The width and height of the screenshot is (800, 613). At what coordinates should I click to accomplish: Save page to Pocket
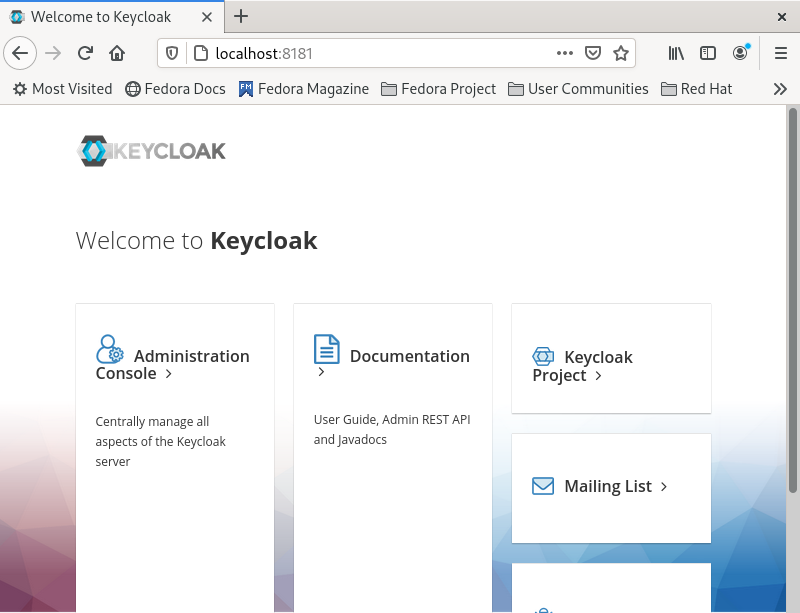pyautogui.click(x=593, y=53)
